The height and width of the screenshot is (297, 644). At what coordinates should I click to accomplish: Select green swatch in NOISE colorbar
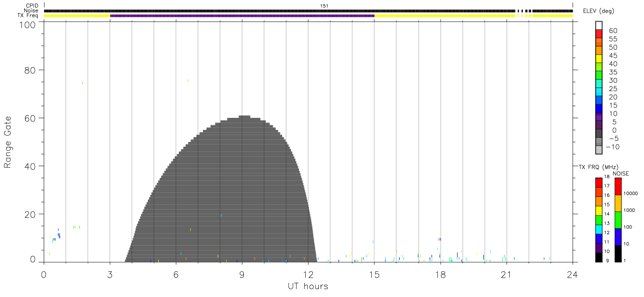tap(618, 220)
